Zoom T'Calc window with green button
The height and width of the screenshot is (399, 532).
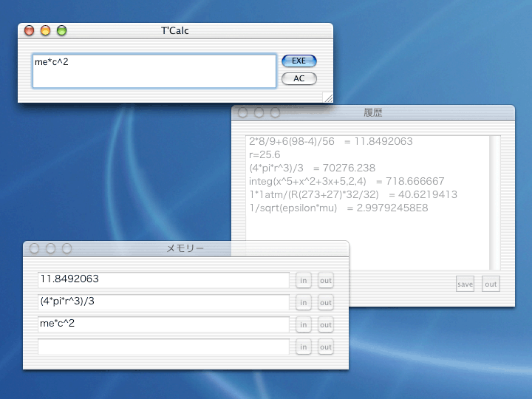[x=62, y=30]
